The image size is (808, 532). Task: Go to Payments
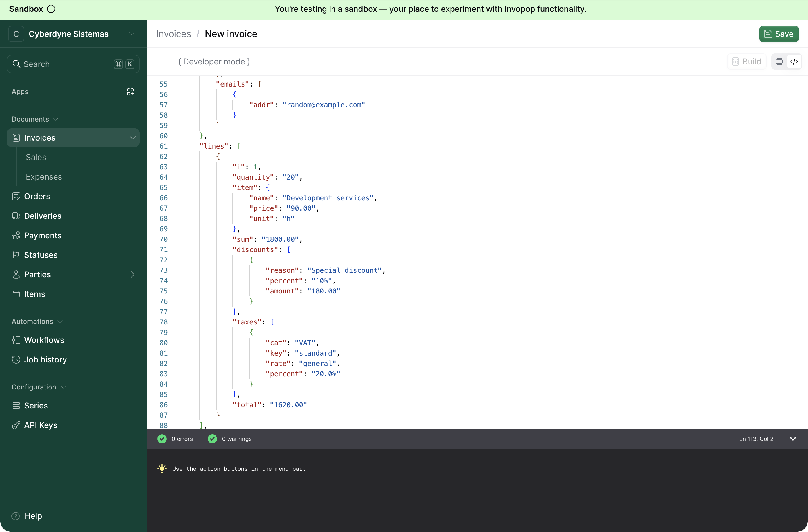(43, 235)
